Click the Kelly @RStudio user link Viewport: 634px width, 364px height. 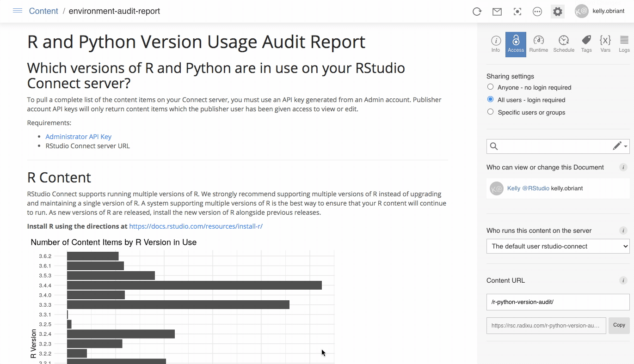[x=528, y=188]
